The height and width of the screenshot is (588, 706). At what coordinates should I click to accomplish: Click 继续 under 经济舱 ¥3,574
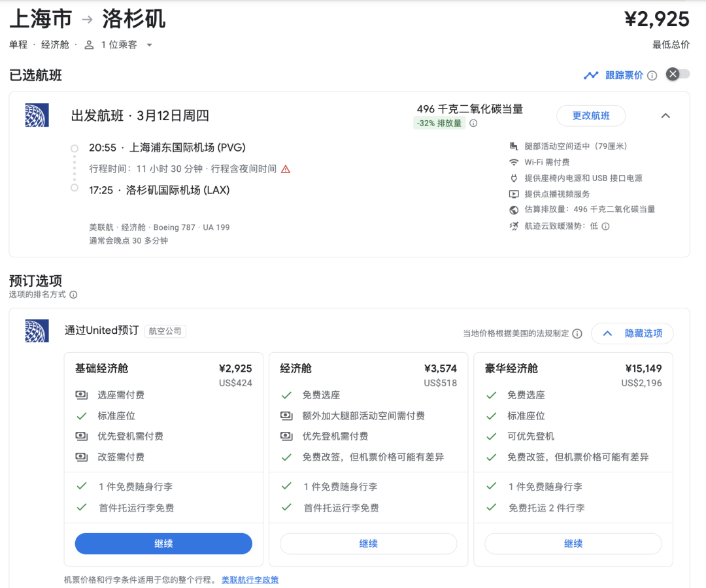pos(368,544)
